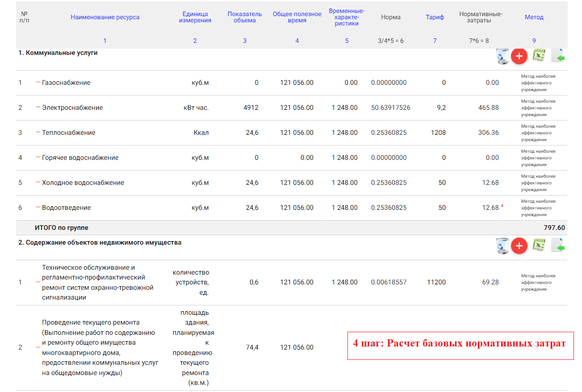582x392 pixels.
Task: Select the Теплоснабжение resource name
Action: point(68,133)
